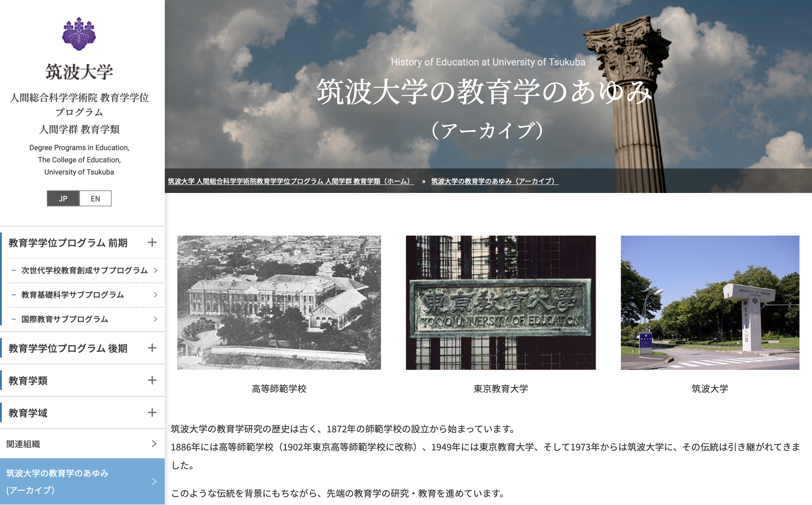The height and width of the screenshot is (505, 812).
Task: Click chevron next to 次世代学校教育創成サブプログラム
Action: (x=156, y=270)
